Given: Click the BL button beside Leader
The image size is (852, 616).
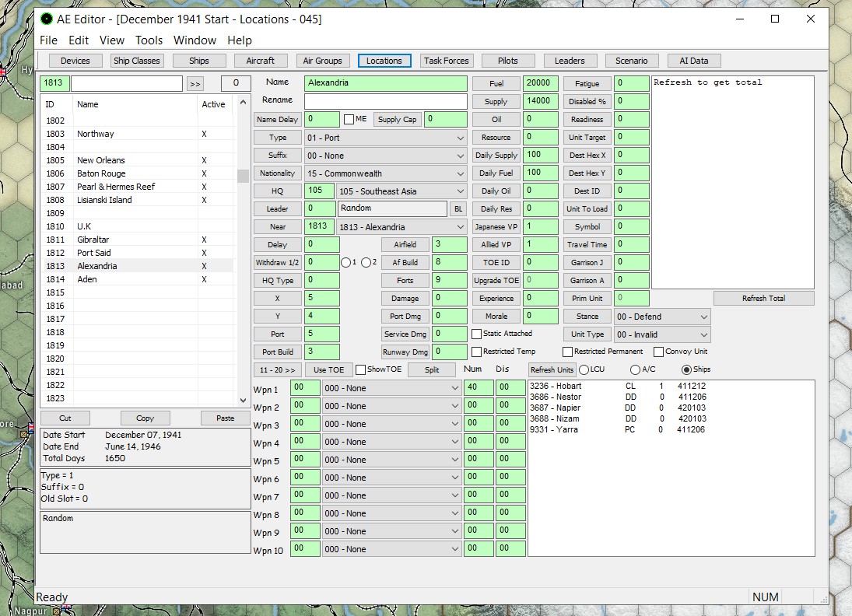Looking at the screenshot, I should (458, 209).
